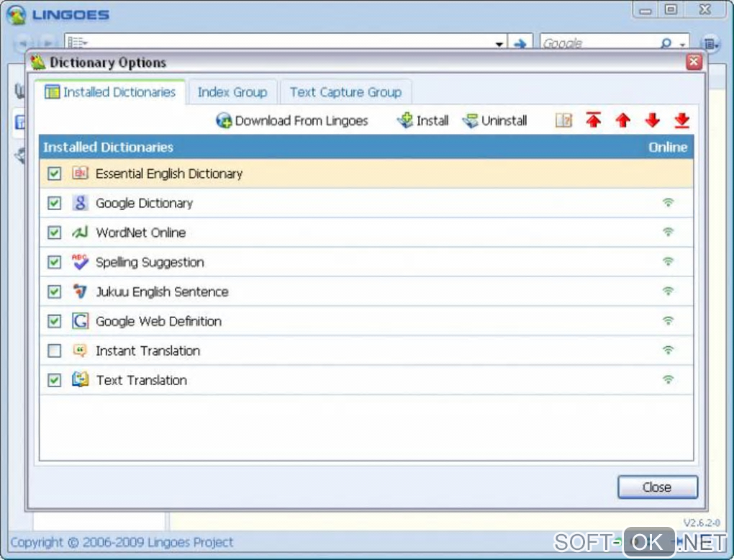
Task: Select Instant Translation row text
Action: tap(148, 351)
